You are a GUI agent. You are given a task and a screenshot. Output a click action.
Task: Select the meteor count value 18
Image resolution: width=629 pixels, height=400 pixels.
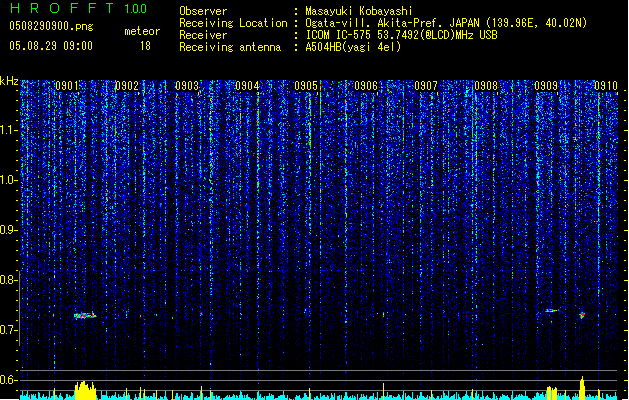tap(145, 46)
